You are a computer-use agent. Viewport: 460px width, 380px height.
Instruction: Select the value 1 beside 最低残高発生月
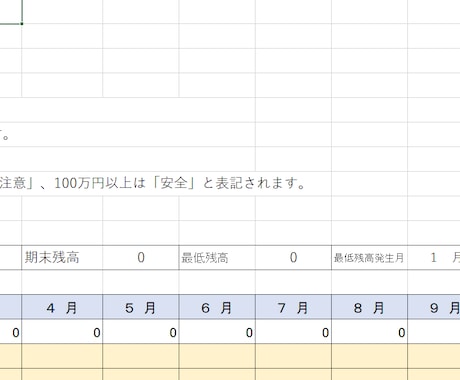(x=434, y=257)
